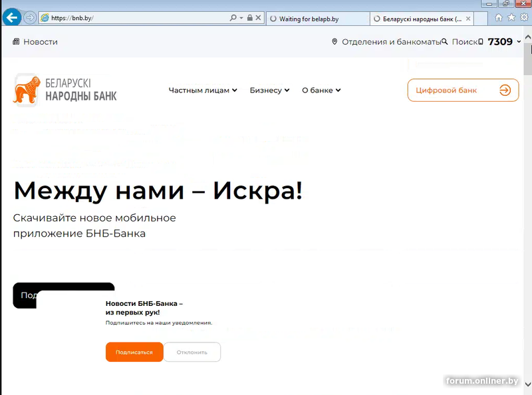
Task: Switch to the Waiting for belapb.by tab
Action: pyautogui.click(x=318, y=19)
